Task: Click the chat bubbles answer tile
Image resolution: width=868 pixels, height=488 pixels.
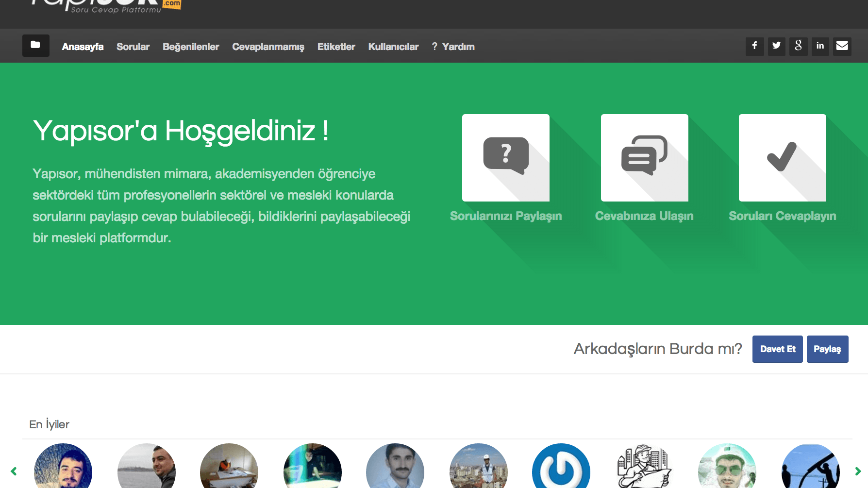Action: (645, 158)
